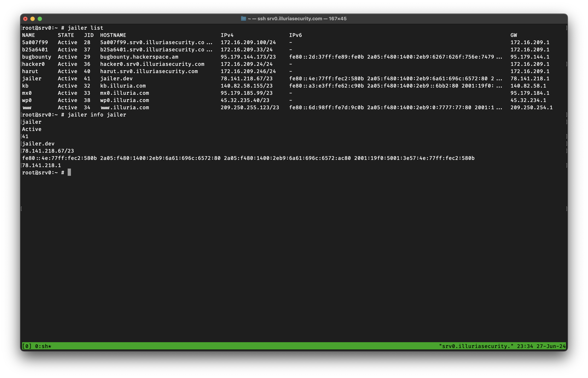Click gateway 140.82.58.1
Viewport: 588px width, 378px height.
528,86
